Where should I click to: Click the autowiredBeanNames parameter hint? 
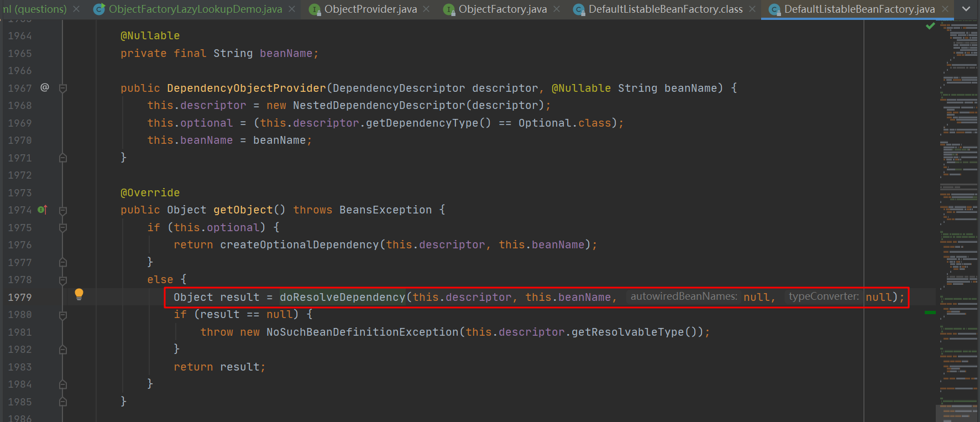(684, 296)
